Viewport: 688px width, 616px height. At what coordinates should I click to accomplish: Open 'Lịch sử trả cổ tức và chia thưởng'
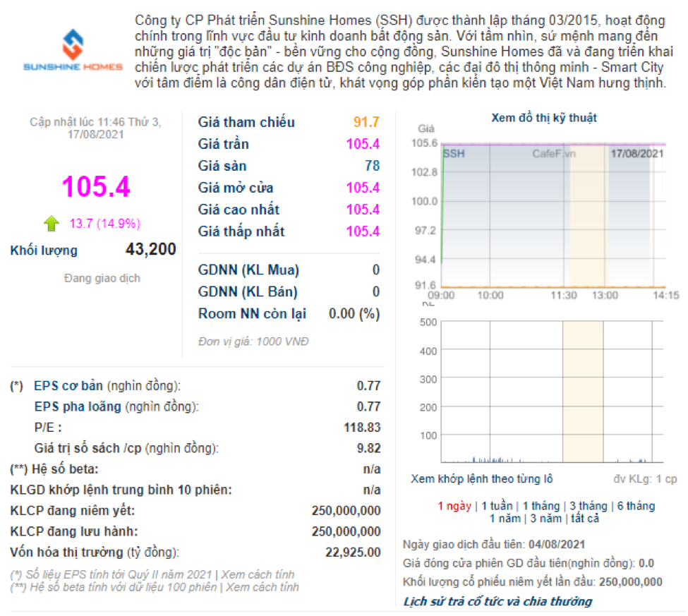(x=497, y=601)
